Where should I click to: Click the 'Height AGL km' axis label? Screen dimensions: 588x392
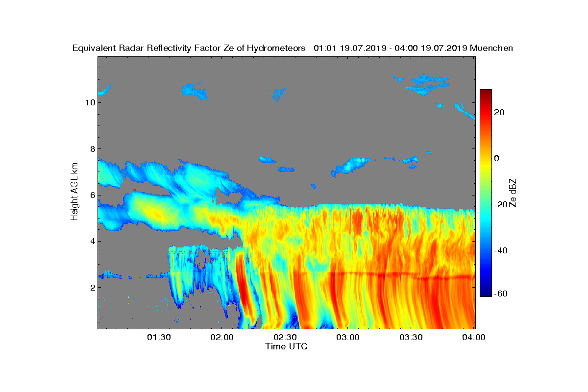[x=74, y=193]
